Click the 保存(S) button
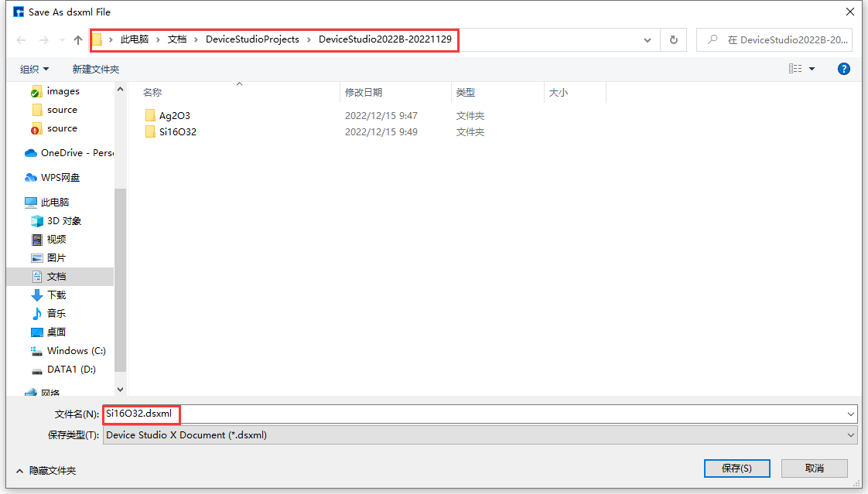The image size is (868, 494). click(736, 468)
